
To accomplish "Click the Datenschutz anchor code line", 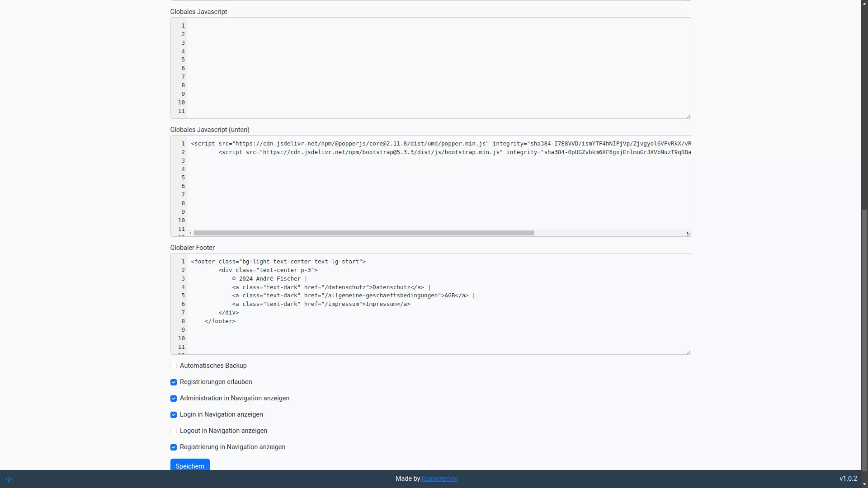I will [331, 287].
